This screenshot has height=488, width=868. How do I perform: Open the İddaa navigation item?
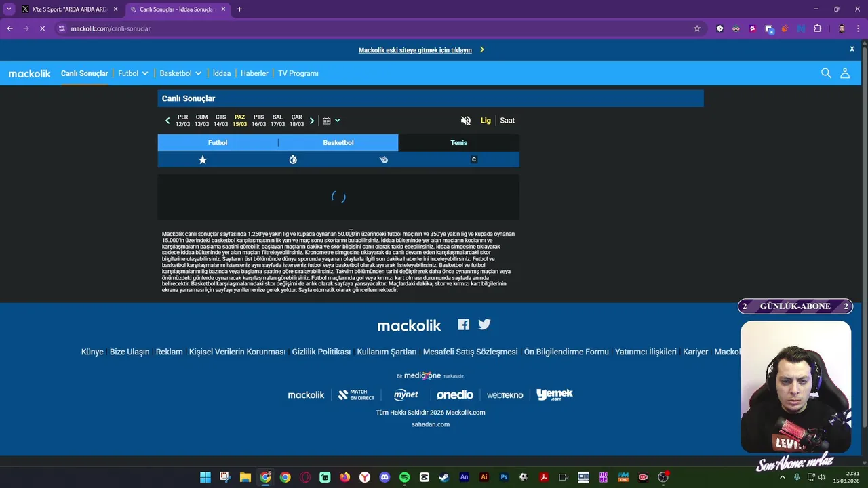pyautogui.click(x=222, y=73)
